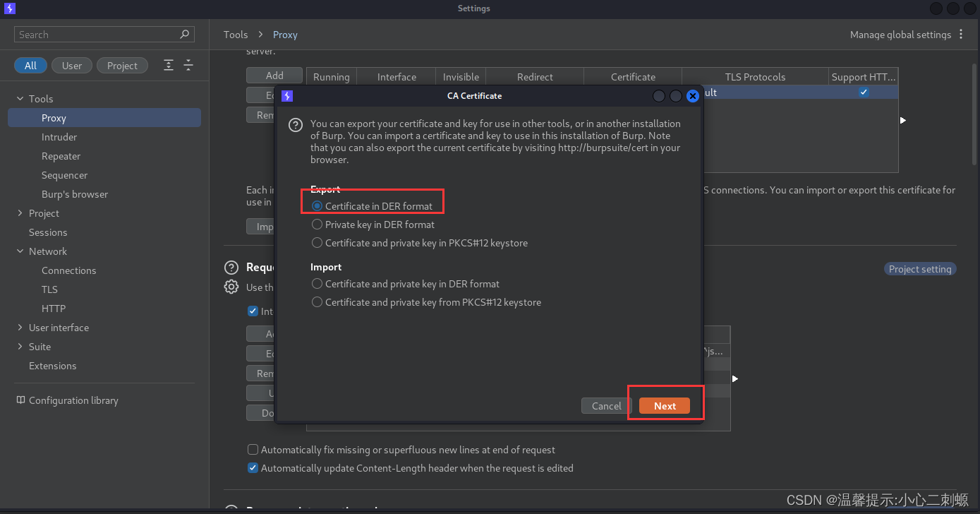Viewport: 980px width, 514px height.
Task: Click the Interface column header
Action: (397, 77)
